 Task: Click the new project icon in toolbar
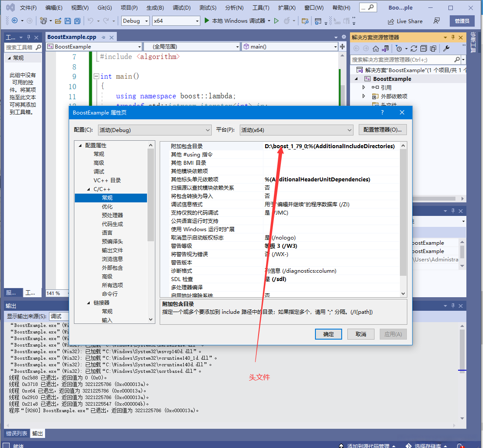(x=43, y=21)
